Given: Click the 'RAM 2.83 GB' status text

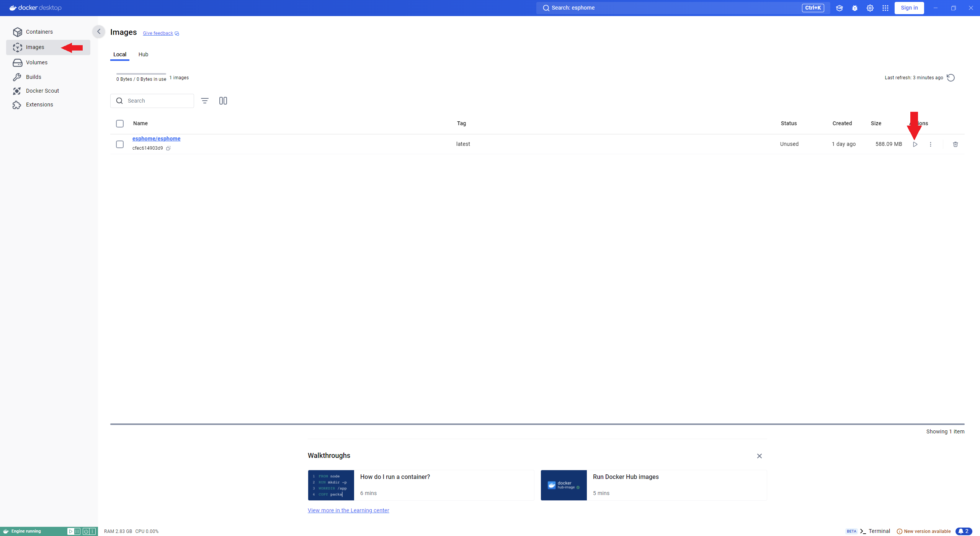Looking at the screenshot, I should (x=118, y=531).
